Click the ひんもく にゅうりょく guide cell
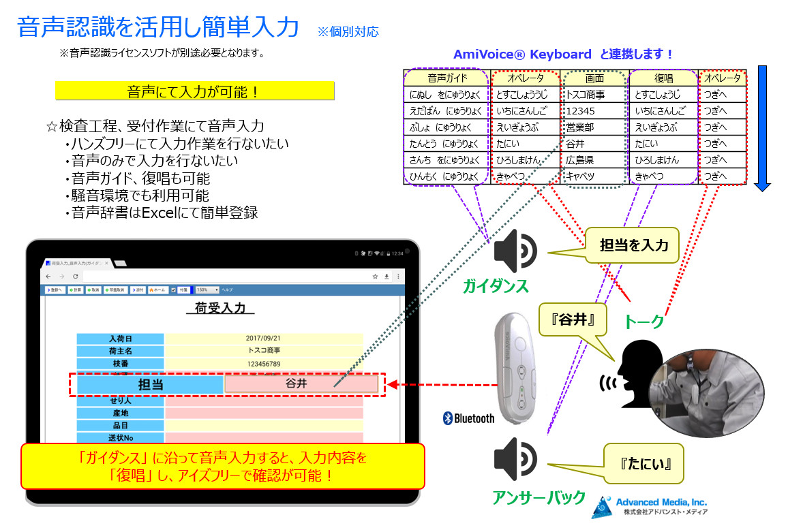The image size is (788, 532). pos(447,176)
